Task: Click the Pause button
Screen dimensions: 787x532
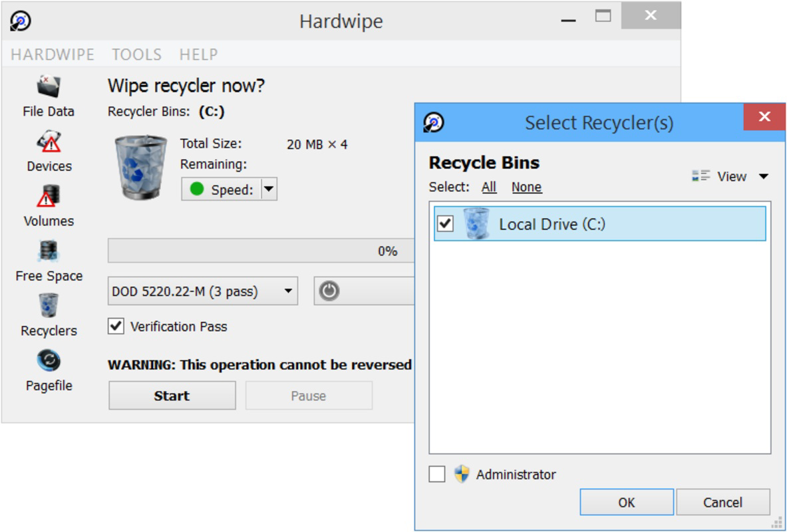Action: (309, 396)
